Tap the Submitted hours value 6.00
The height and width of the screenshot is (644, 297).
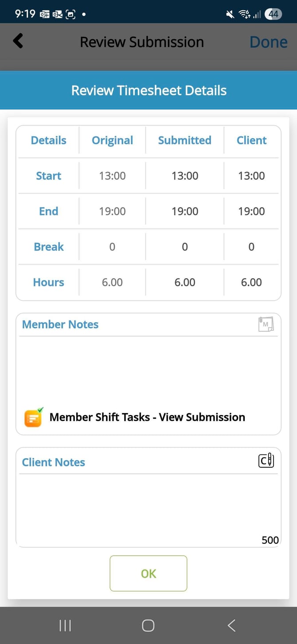click(184, 283)
